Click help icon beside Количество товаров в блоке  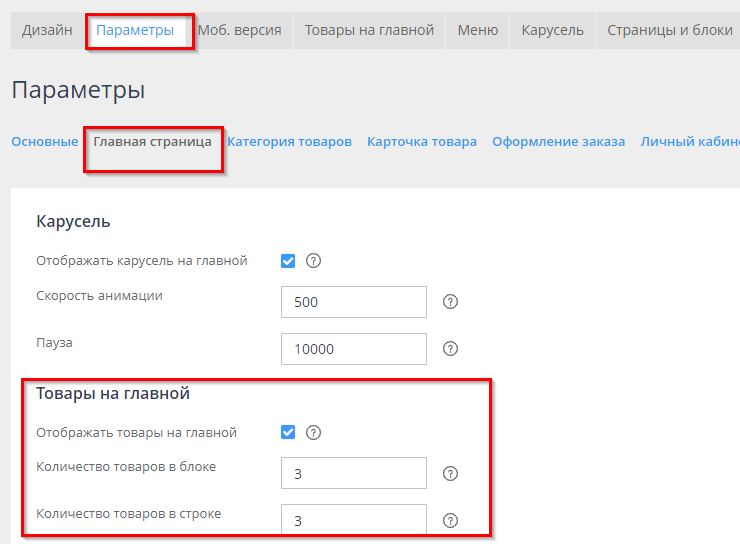(450, 473)
